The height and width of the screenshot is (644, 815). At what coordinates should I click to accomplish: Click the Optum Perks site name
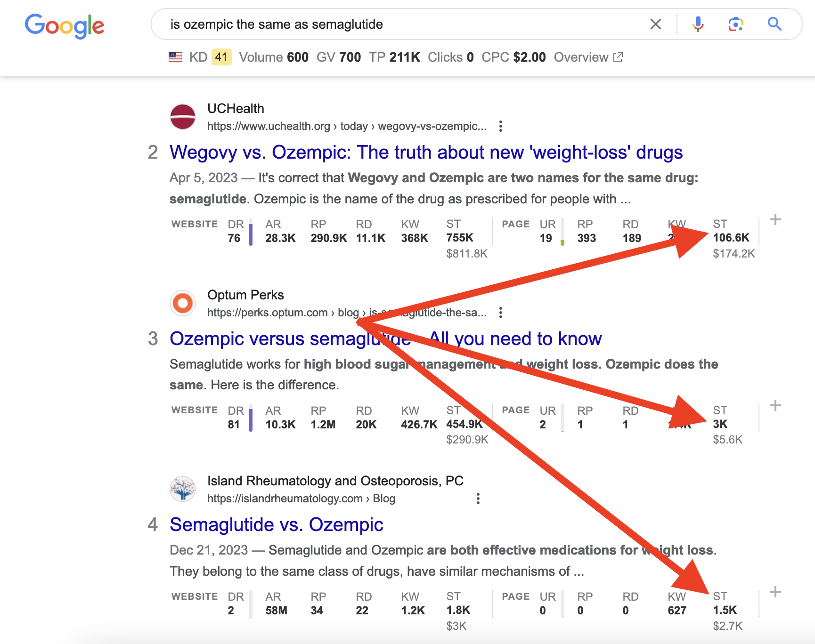pos(245,295)
